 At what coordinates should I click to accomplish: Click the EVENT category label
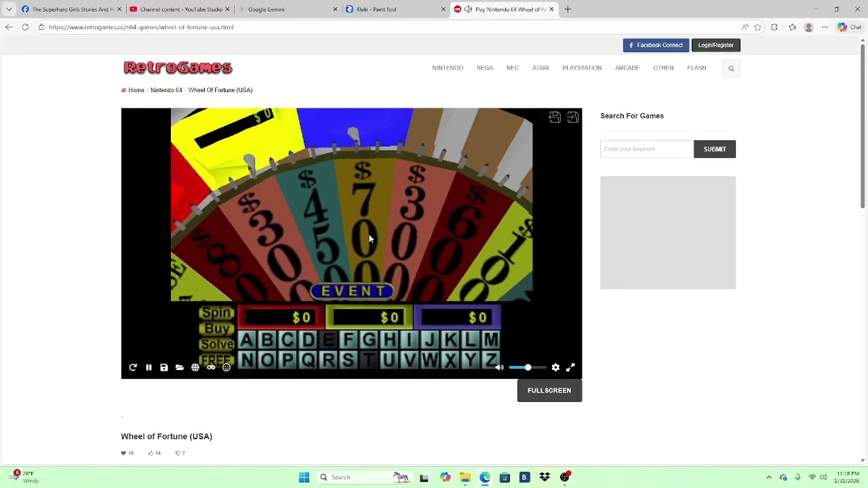(x=352, y=291)
